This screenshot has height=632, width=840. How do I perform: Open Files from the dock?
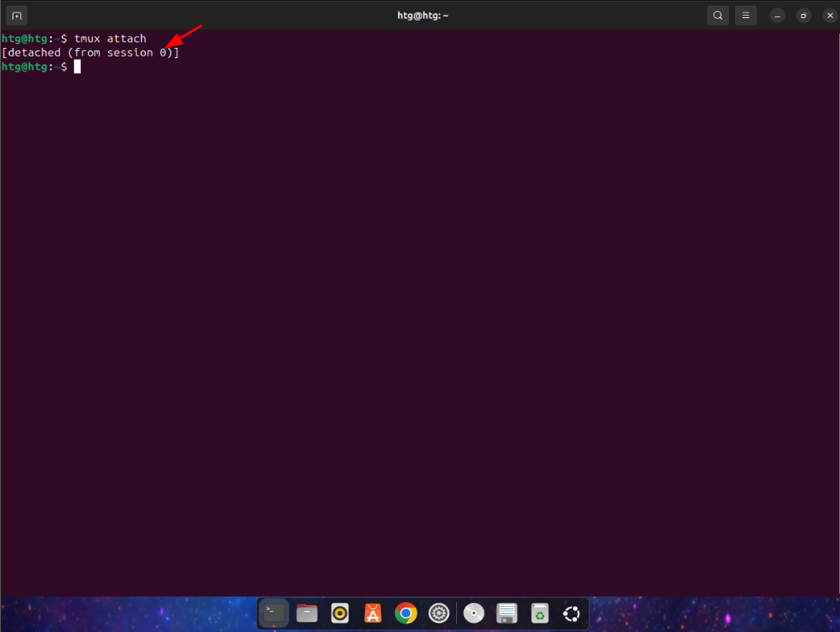coord(307,612)
